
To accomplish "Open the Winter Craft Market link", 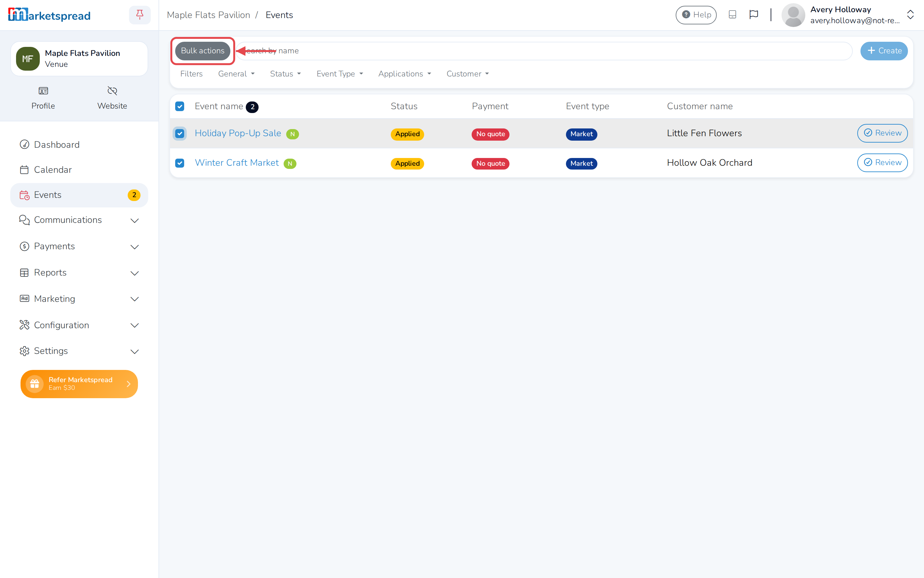I will [x=237, y=163].
